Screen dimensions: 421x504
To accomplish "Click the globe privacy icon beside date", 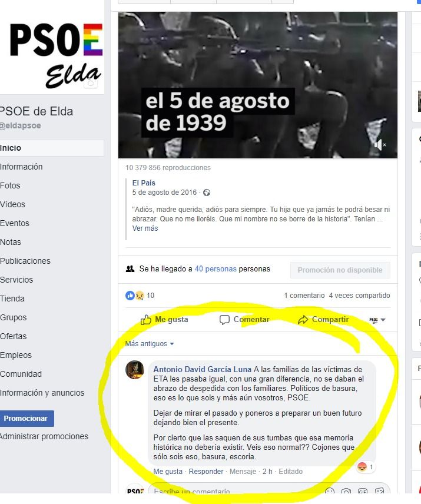I will pyautogui.click(x=207, y=193).
